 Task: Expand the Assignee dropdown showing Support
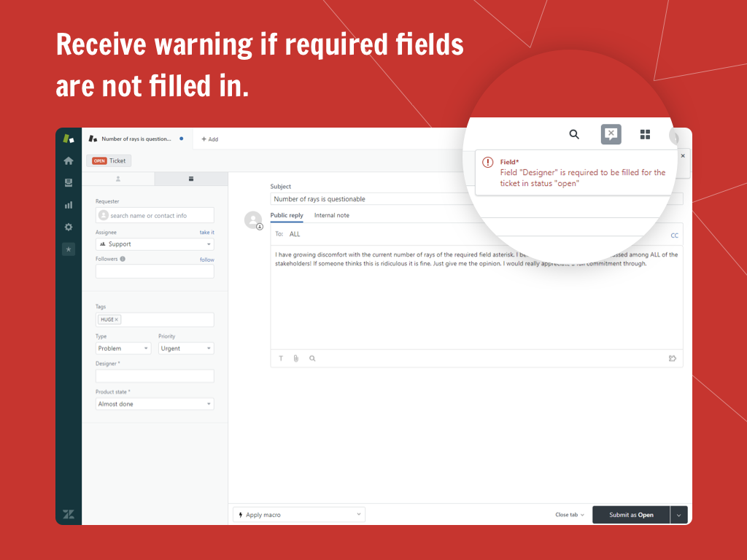[155, 244]
